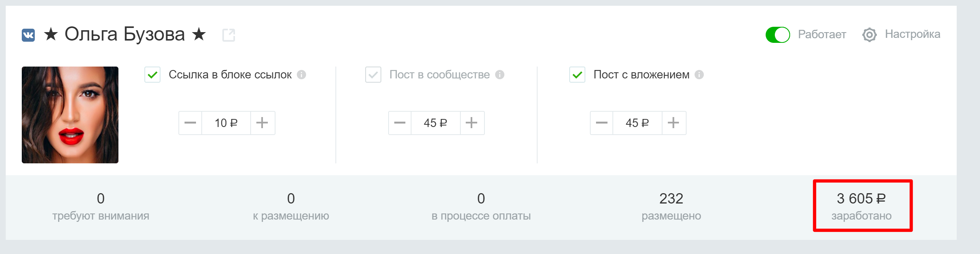The width and height of the screenshot is (980, 254).
Task: Uncheck Пост с вложением checkbox
Action: tap(577, 75)
